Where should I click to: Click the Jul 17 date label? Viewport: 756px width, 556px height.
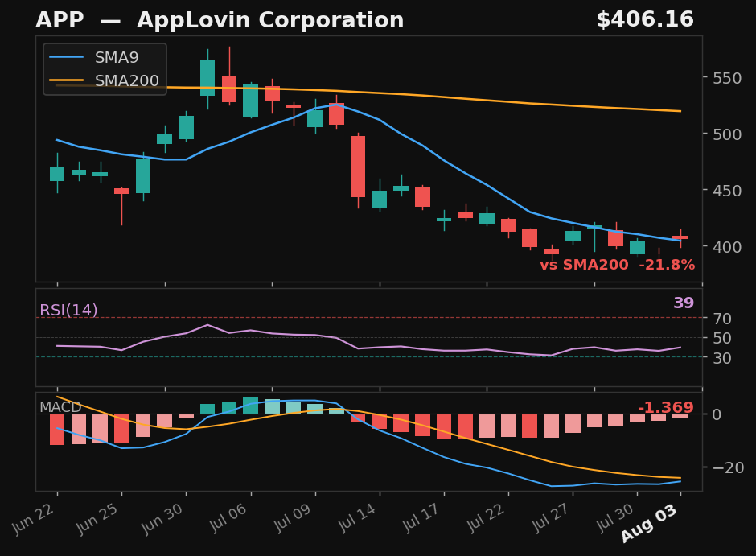point(421,518)
